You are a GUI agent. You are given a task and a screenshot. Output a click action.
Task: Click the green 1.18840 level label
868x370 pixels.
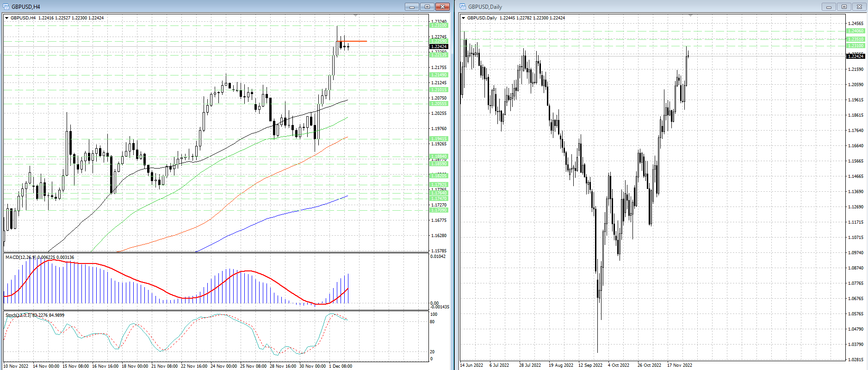pyautogui.click(x=439, y=157)
